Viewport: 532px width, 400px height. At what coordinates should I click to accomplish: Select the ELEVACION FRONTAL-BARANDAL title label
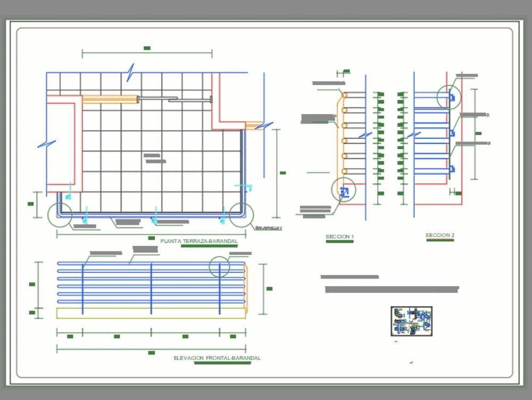(217, 358)
